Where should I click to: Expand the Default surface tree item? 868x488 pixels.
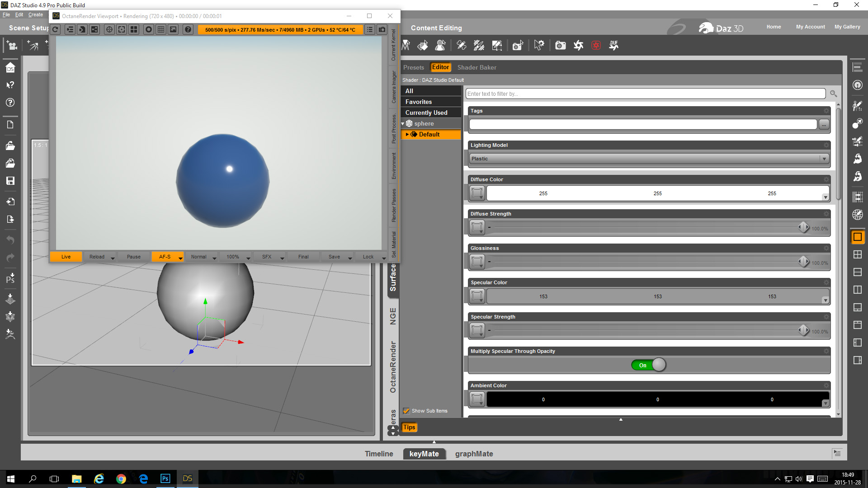407,134
